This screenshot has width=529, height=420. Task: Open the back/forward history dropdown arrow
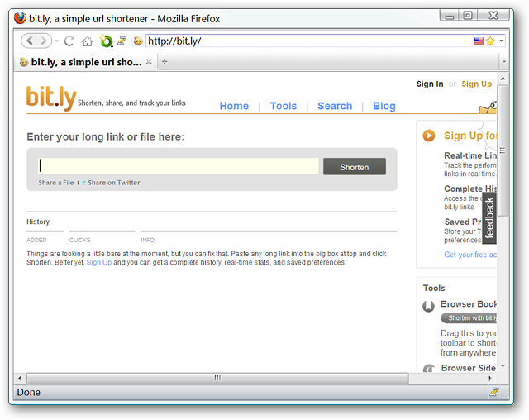point(57,41)
